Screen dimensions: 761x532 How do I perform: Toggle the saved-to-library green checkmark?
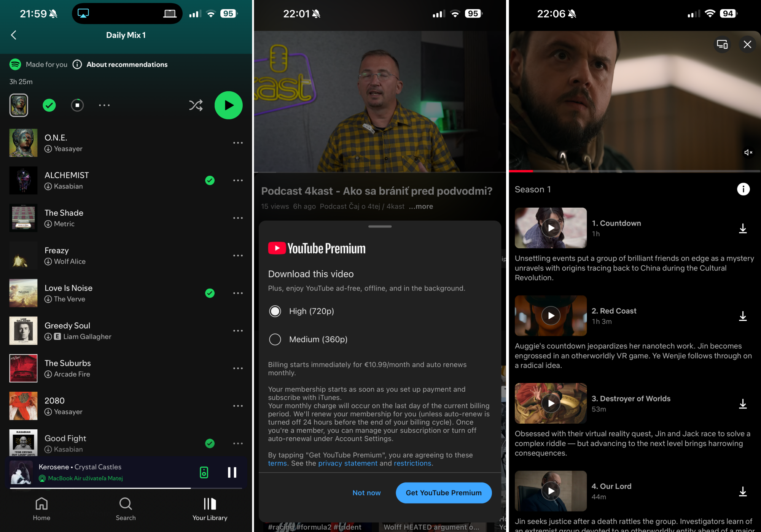click(x=49, y=105)
